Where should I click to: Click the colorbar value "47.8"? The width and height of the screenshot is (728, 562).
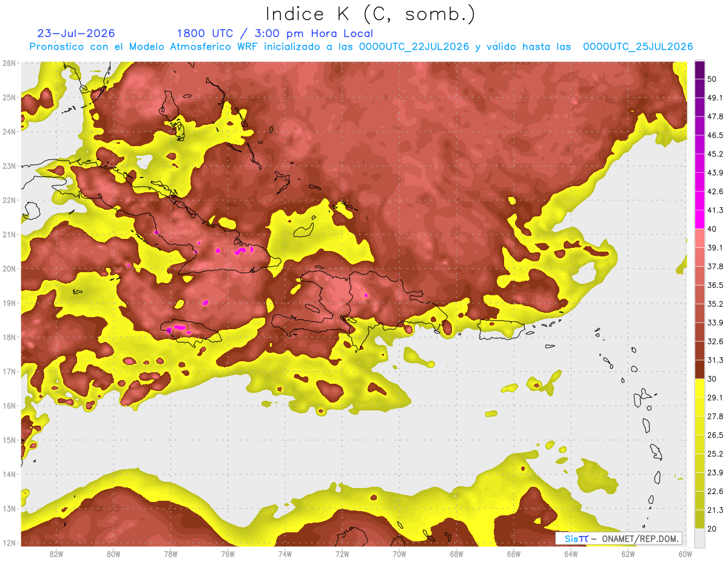coord(716,116)
